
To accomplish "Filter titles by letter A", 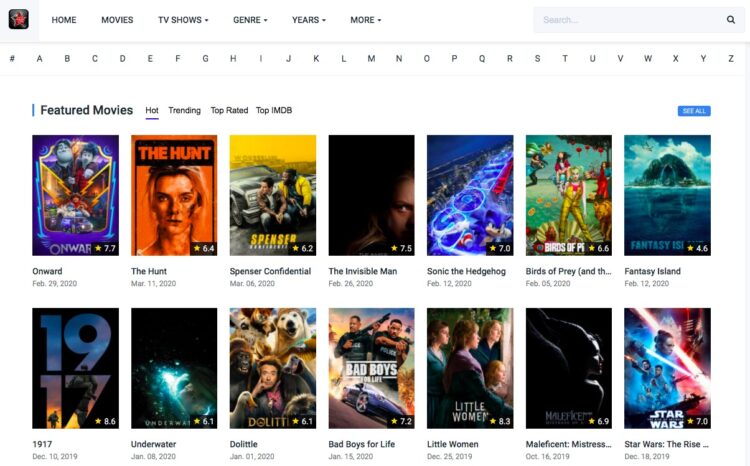I will pyautogui.click(x=39, y=58).
